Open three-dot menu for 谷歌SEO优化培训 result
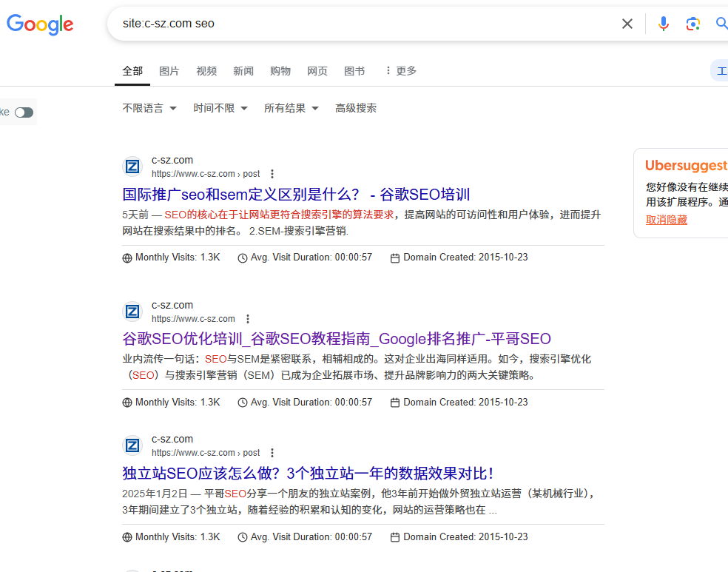The width and height of the screenshot is (728, 572). pyautogui.click(x=247, y=319)
